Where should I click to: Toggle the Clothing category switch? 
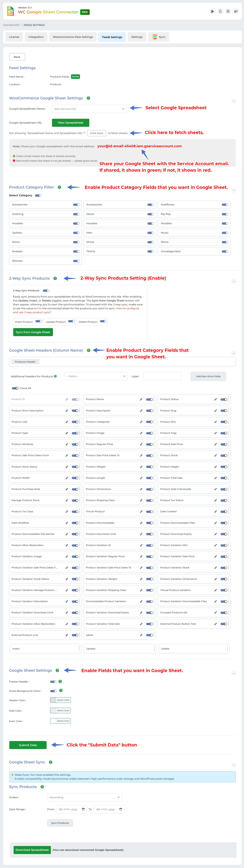(x=76, y=214)
